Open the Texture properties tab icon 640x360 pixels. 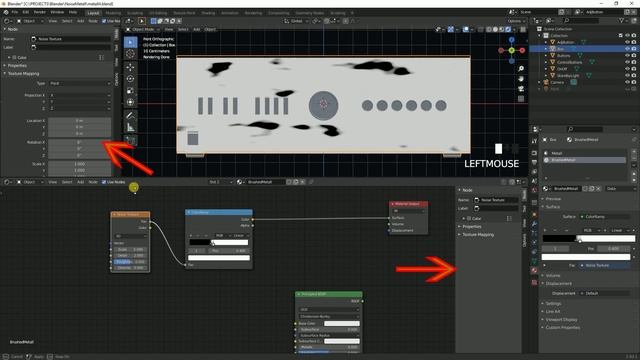pos(534,282)
